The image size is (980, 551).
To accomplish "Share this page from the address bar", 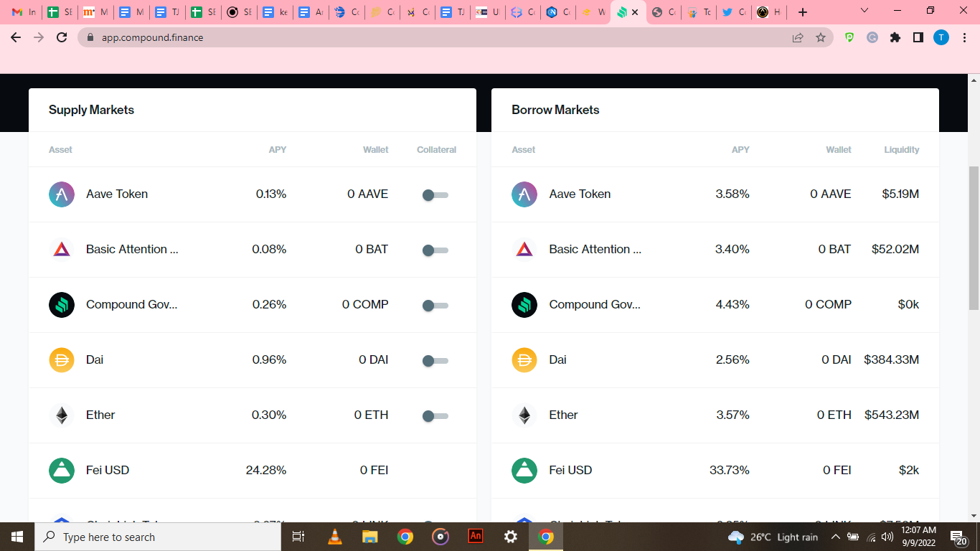I will click(x=798, y=37).
